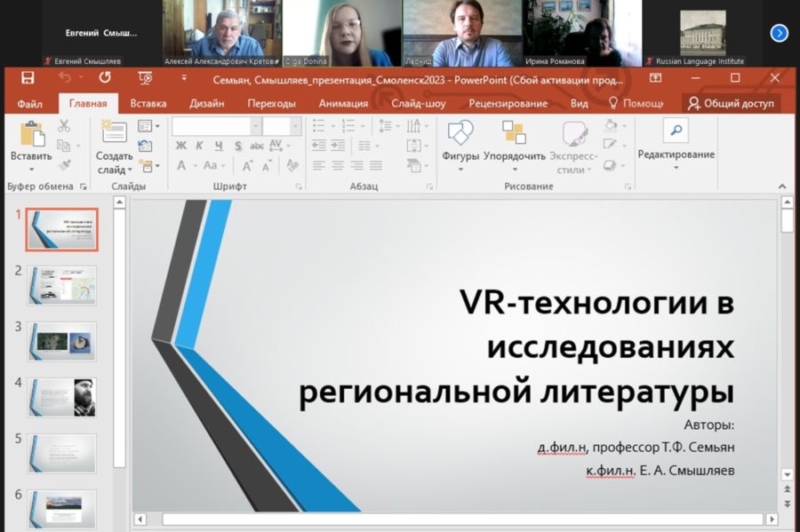Select slide 4 thumbnail with bearded portrait
This screenshot has width=800, height=532.
61,397
